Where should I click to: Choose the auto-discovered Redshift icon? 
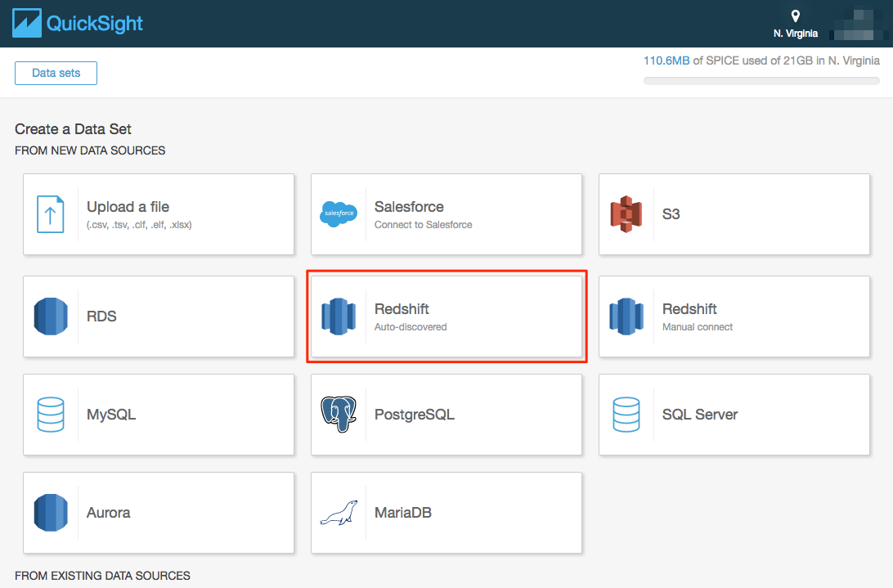click(339, 316)
